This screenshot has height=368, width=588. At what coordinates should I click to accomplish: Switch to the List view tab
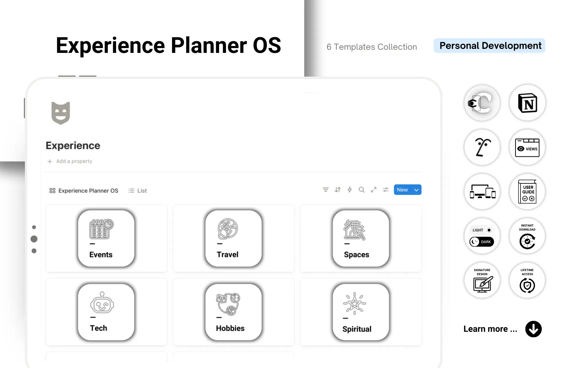click(x=138, y=191)
